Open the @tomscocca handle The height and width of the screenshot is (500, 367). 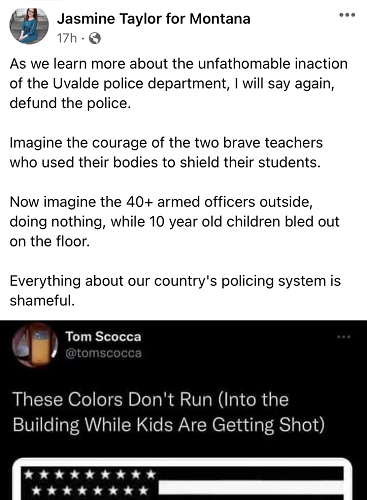[103, 353]
